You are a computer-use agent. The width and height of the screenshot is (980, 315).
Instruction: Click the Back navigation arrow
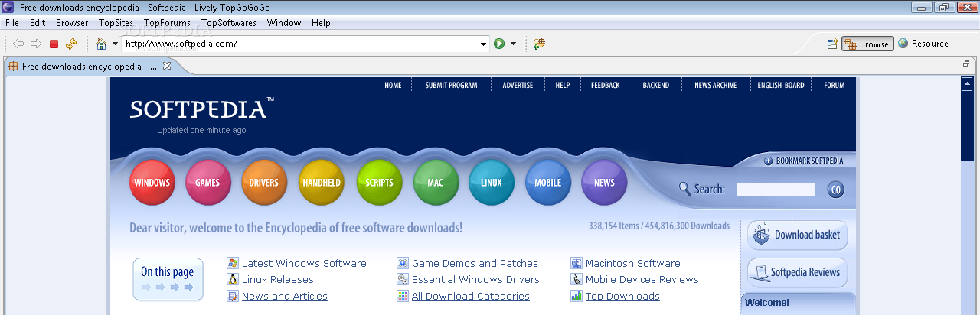click(x=18, y=44)
